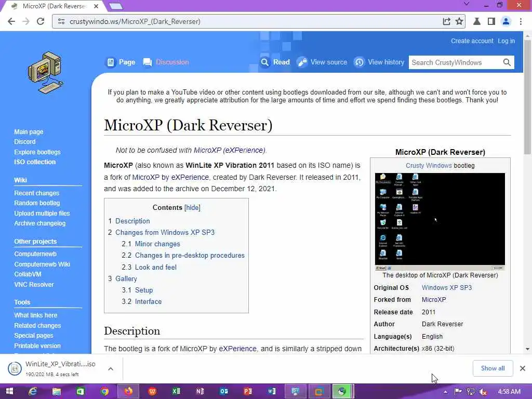Open MicroXP (eXPerience) hatnote link
The image size is (532, 399).
point(229,150)
